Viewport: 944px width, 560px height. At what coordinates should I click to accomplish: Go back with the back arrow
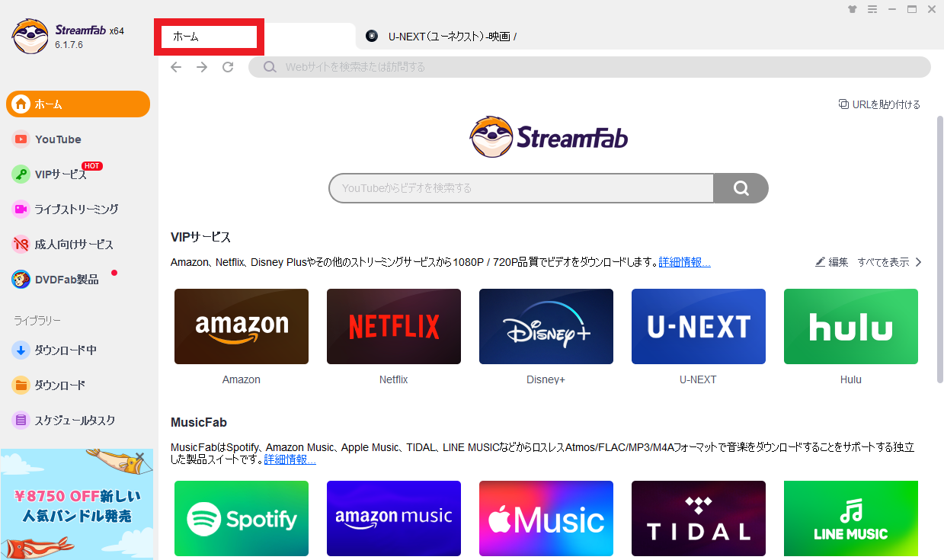coord(176,67)
